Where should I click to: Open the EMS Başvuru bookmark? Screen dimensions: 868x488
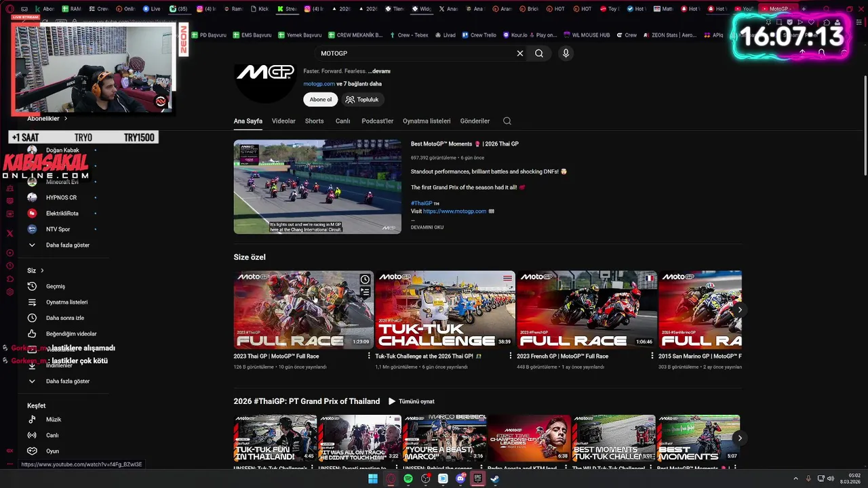pyautogui.click(x=252, y=35)
